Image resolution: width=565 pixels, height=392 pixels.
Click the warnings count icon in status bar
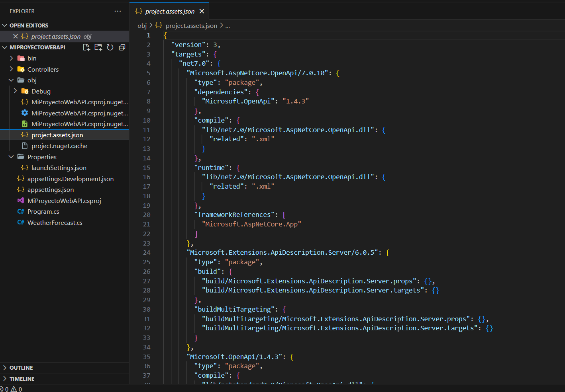(x=14, y=389)
